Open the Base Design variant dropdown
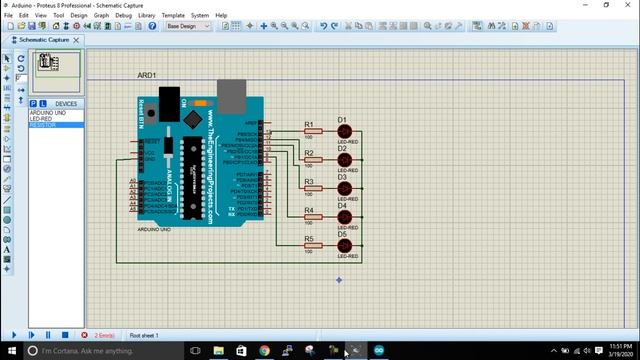 tap(188, 26)
